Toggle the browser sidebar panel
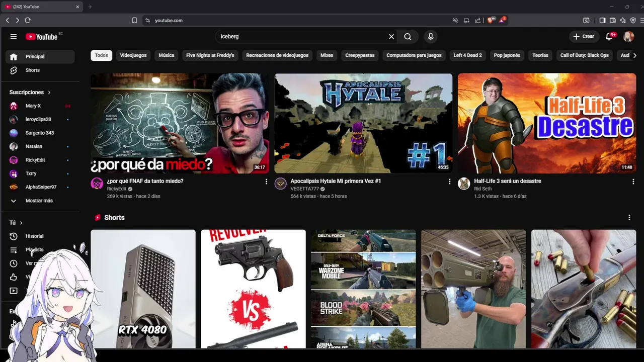The width and height of the screenshot is (644, 362). (602, 21)
